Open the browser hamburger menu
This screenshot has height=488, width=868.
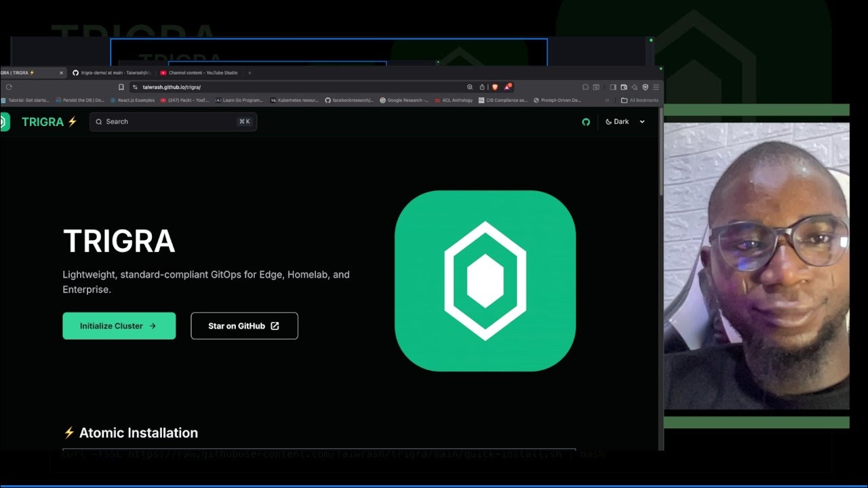pos(656,87)
